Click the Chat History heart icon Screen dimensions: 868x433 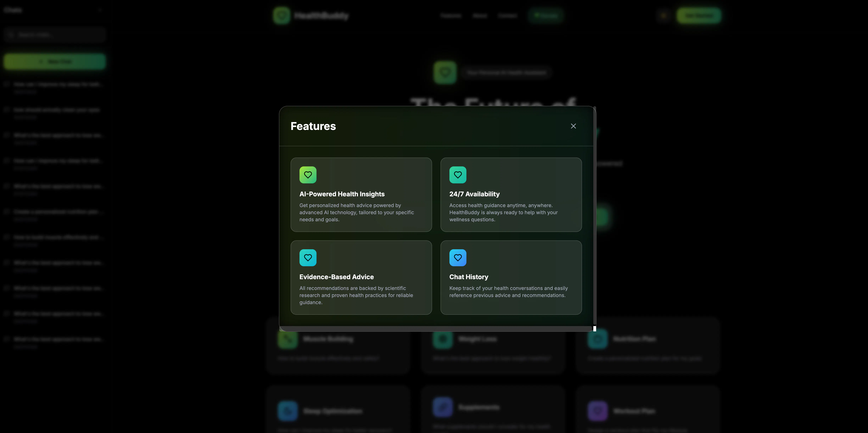(458, 258)
